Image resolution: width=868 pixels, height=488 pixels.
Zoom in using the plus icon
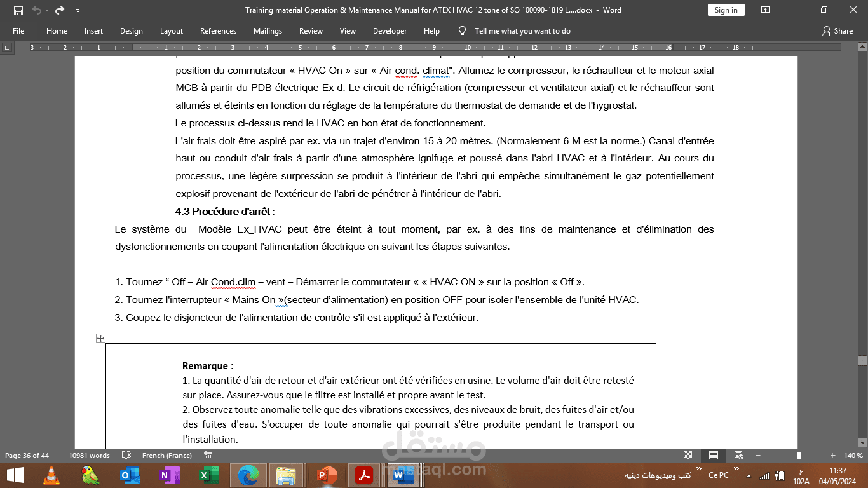[x=833, y=456]
